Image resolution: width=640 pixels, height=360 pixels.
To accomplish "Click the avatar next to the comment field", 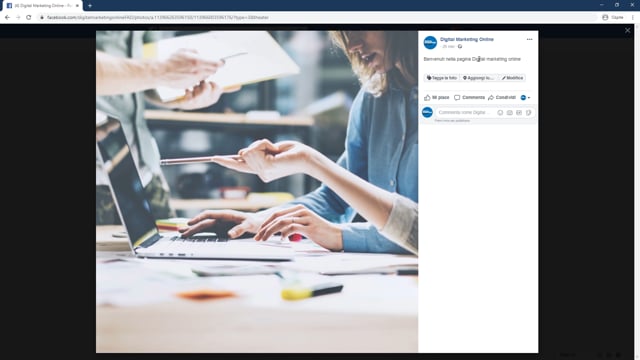I will click(x=427, y=112).
